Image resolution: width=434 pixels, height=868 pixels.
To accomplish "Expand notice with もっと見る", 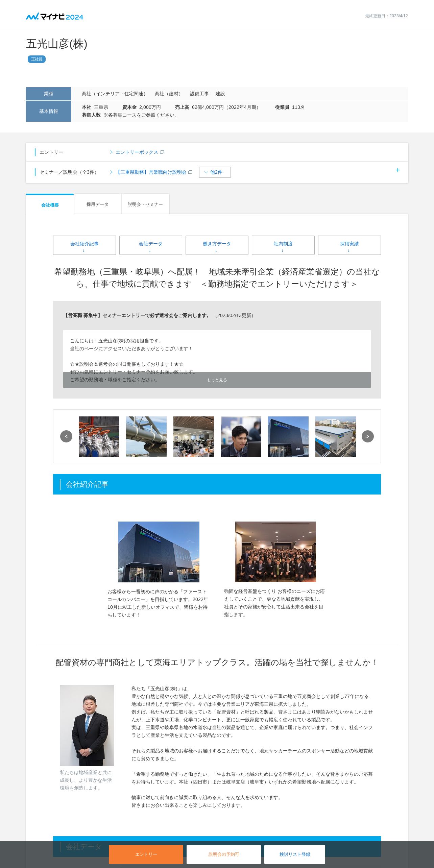I will [x=217, y=380].
